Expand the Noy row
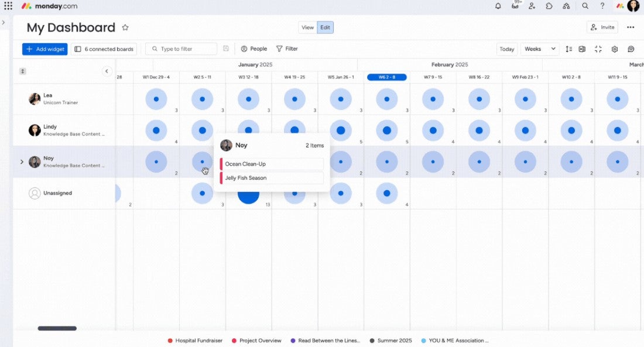 click(x=22, y=162)
